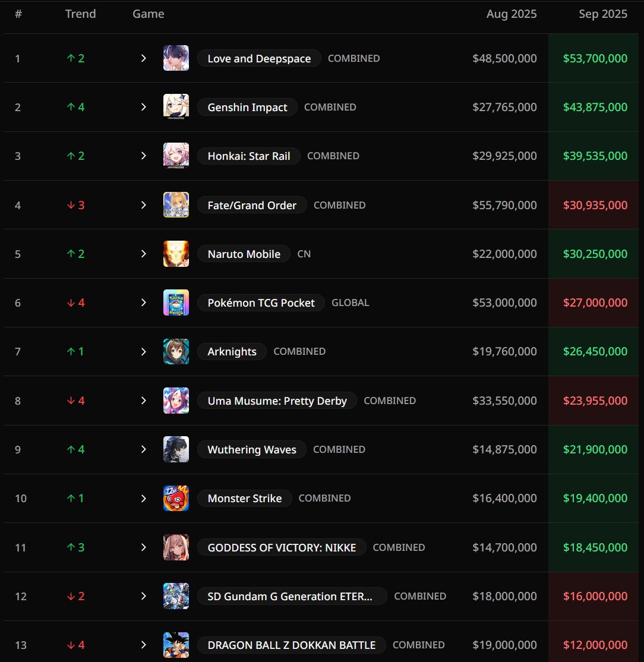Expand the Arknights row chevron

144,352
